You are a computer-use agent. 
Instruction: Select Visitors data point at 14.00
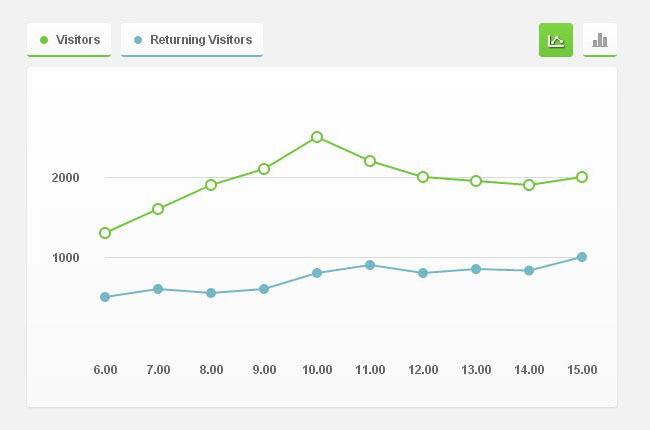pyautogui.click(x=529, y=185)
